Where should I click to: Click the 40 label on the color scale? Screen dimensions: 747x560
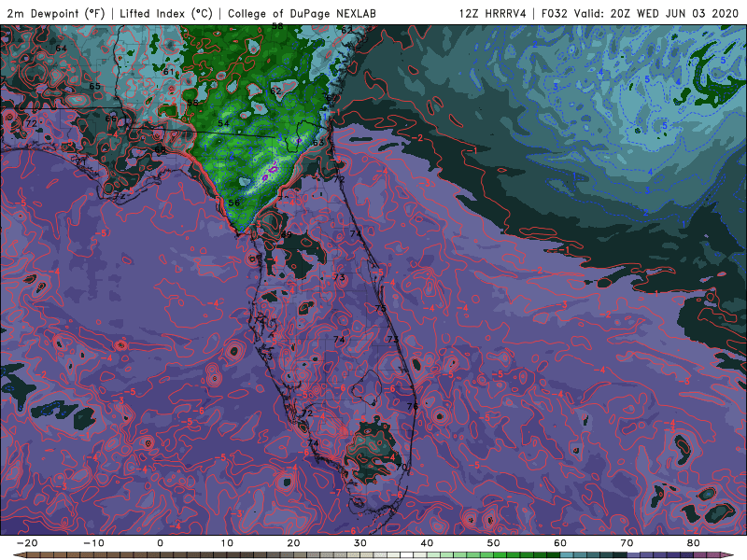427,543
